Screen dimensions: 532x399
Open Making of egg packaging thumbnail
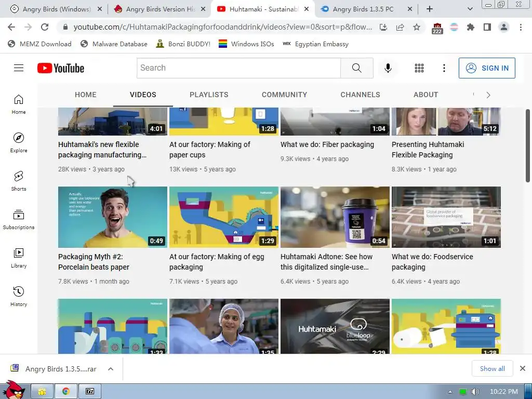[224, 217]
